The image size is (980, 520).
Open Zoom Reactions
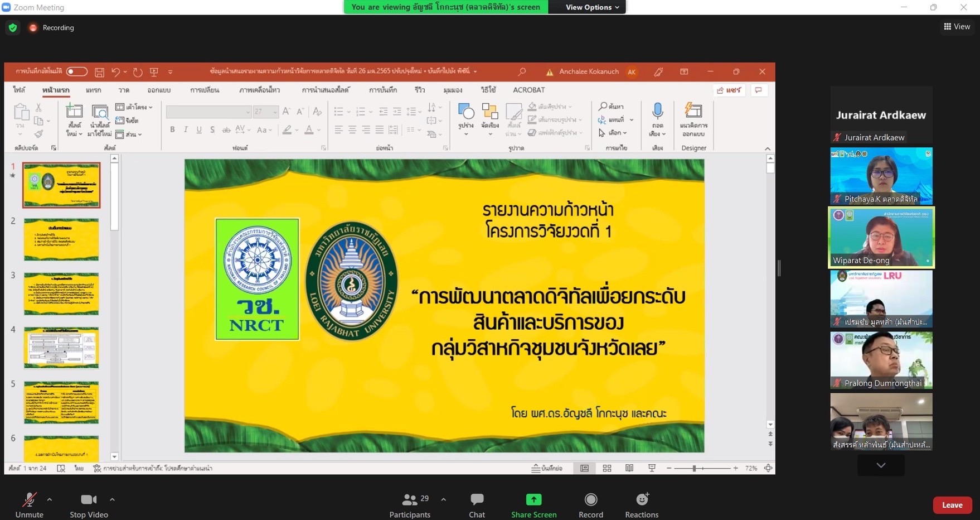coord(642,505)
